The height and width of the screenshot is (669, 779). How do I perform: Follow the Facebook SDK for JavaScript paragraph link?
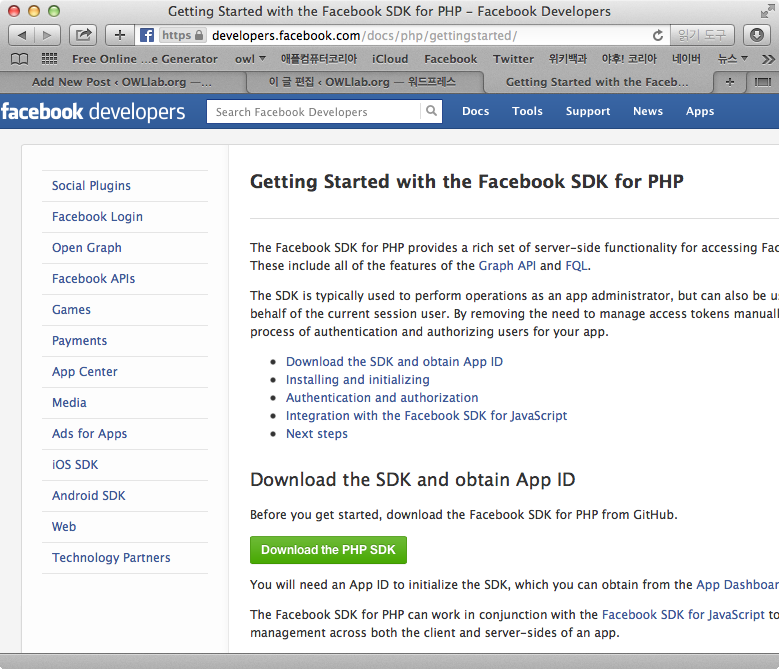(x=683, y=615)
